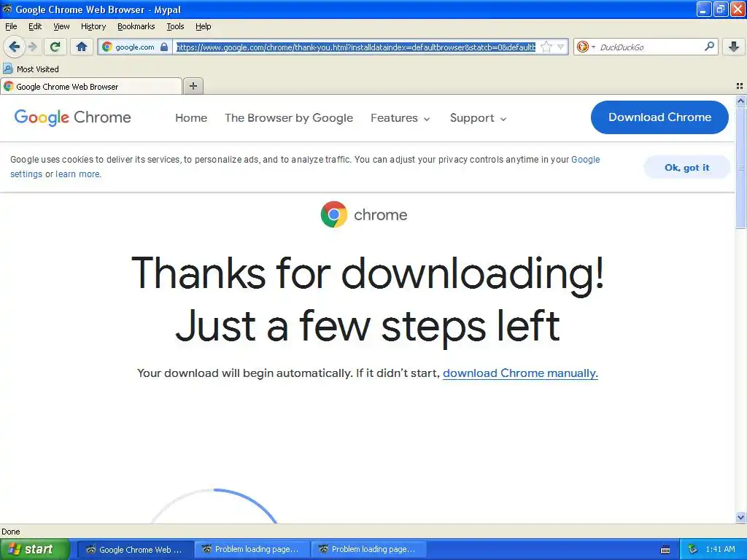747x560 pixels.
Task: Switch to Google Chrome Web taskbar window
Action: tap(135, 549)
